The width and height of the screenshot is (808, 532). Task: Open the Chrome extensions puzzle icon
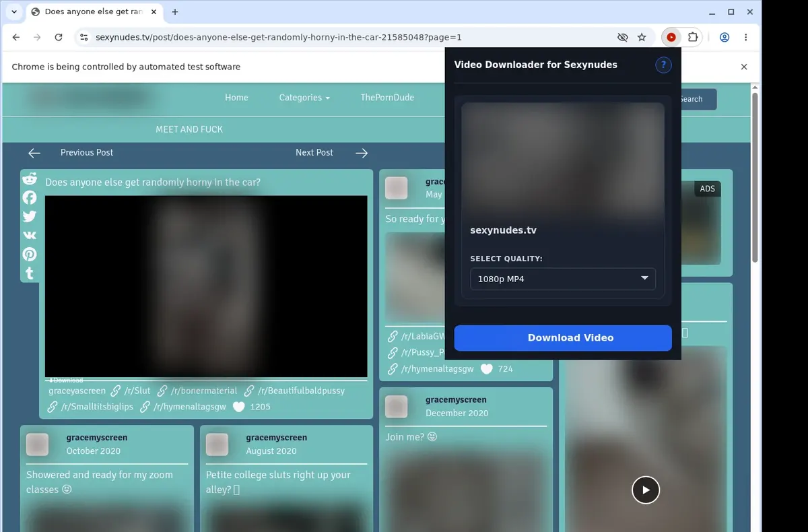[x=692, y=38]
